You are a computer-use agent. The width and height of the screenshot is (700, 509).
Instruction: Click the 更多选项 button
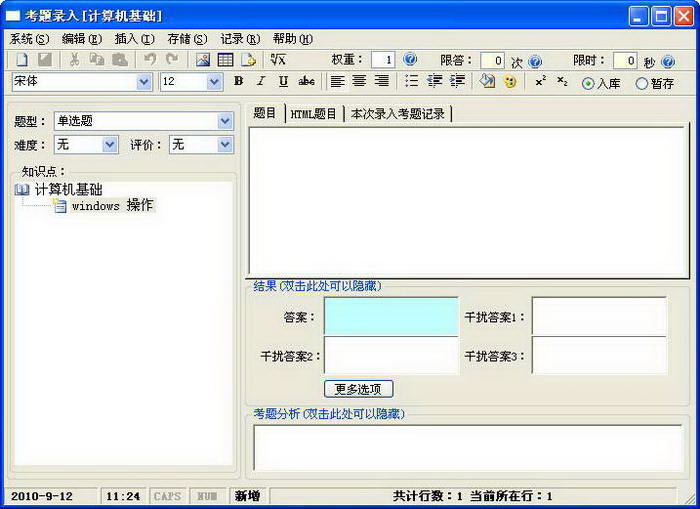[358, 389]
